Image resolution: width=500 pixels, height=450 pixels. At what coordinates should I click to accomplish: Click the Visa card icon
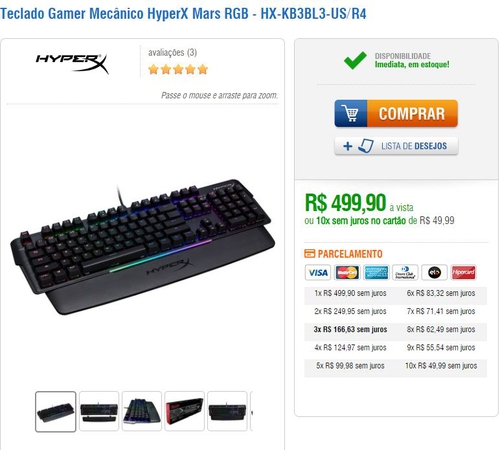pyautogui.click(x=318, y=273)
